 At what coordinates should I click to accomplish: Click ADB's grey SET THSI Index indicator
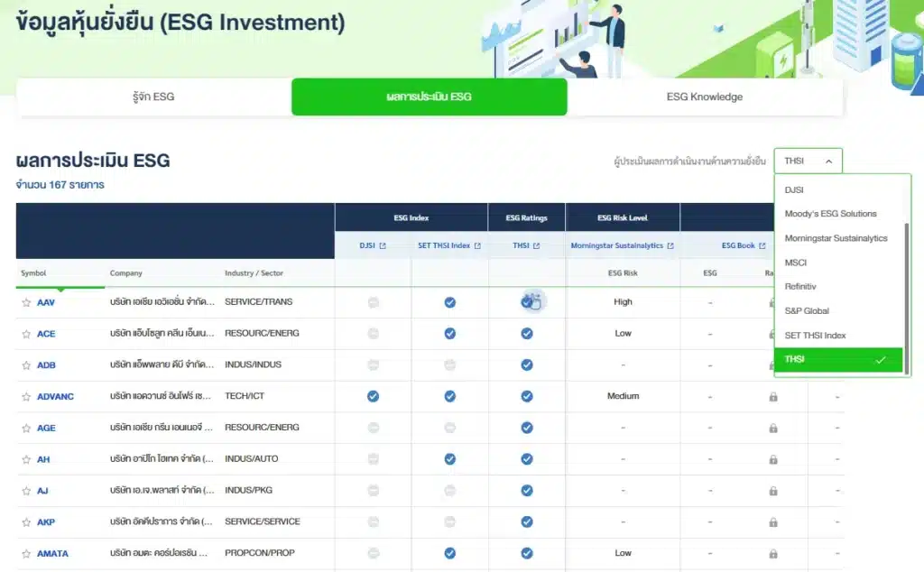[x=449, y=365]
